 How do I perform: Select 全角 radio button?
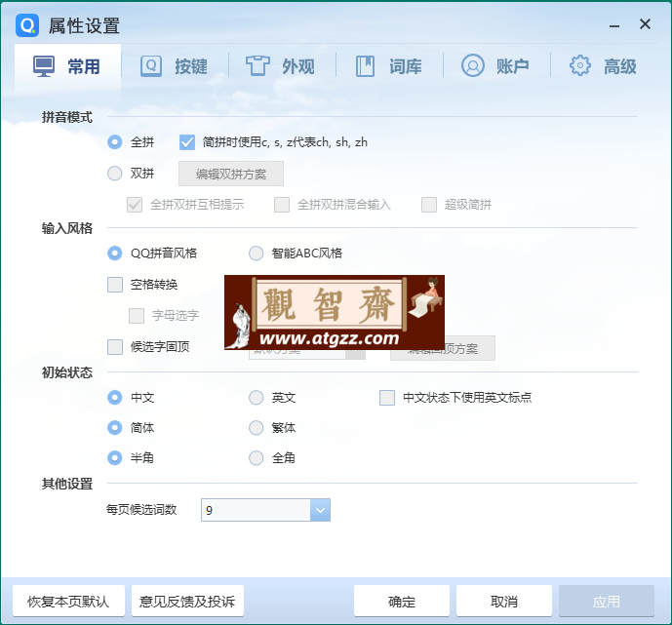point(257,458)
